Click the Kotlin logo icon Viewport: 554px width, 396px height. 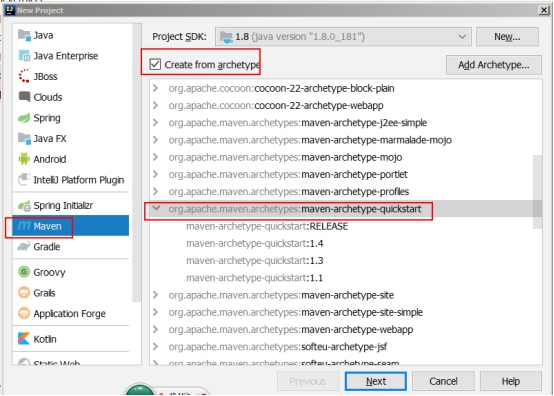[x=24, y=339]
